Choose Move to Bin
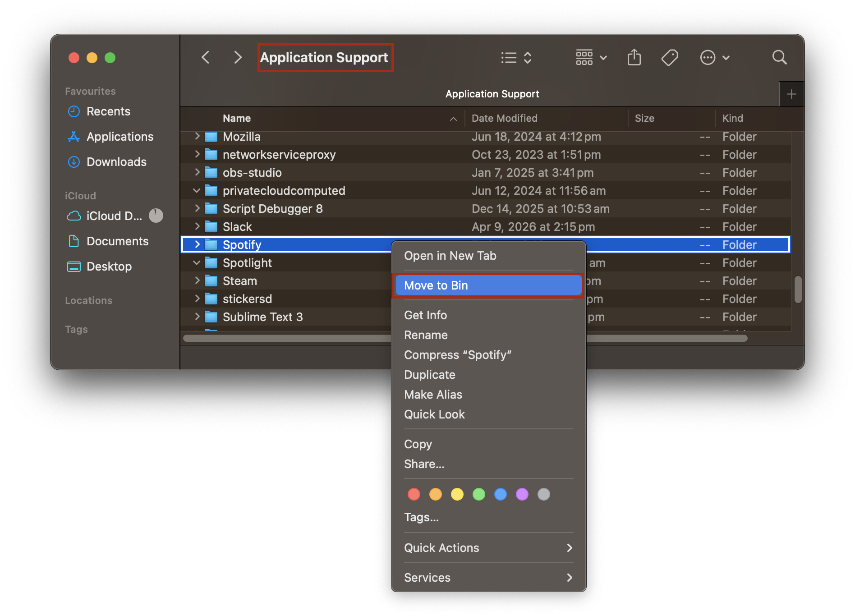 [488, 285]
